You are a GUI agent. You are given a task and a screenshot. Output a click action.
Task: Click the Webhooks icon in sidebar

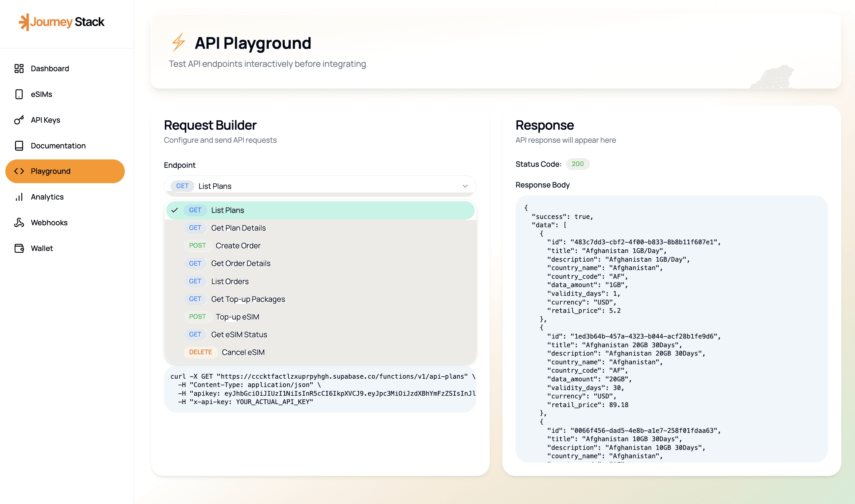[19, 223]
